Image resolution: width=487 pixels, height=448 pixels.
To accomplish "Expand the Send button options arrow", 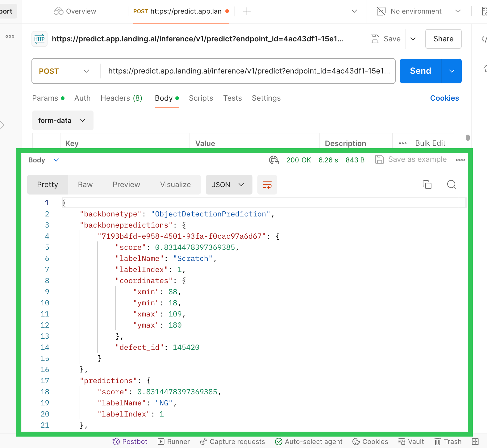I will click(x=452, y=71).
